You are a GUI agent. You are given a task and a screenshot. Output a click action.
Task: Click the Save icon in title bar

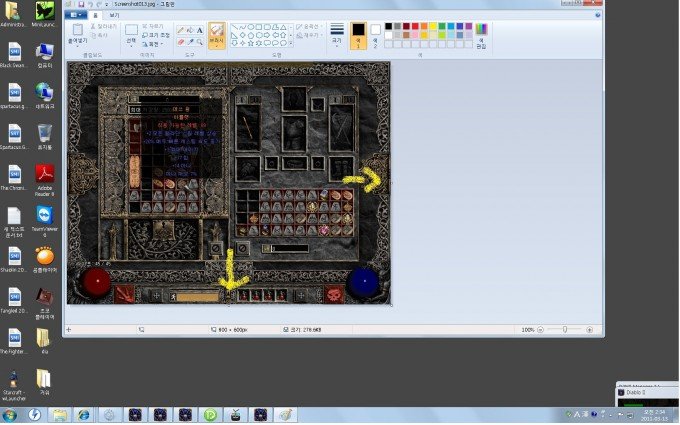(81, 4)
